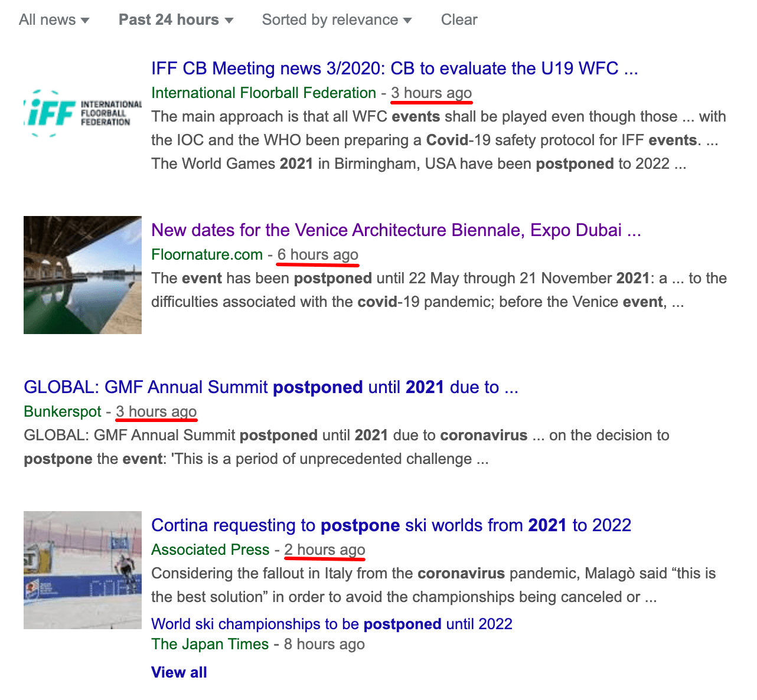Click the skier thumbnail image
Viewport: 757px width, 700px height.
(83, 570)
